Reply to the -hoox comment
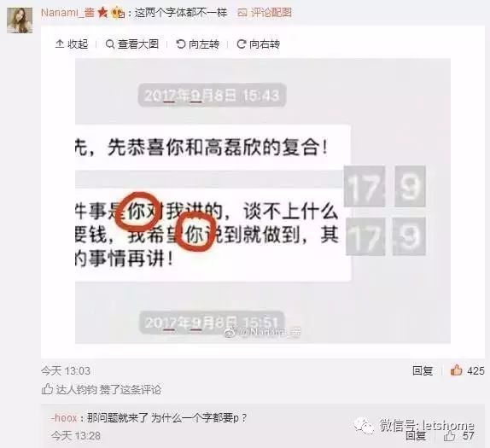This screenshot has height=448, width=490. (x=416, y=435)
